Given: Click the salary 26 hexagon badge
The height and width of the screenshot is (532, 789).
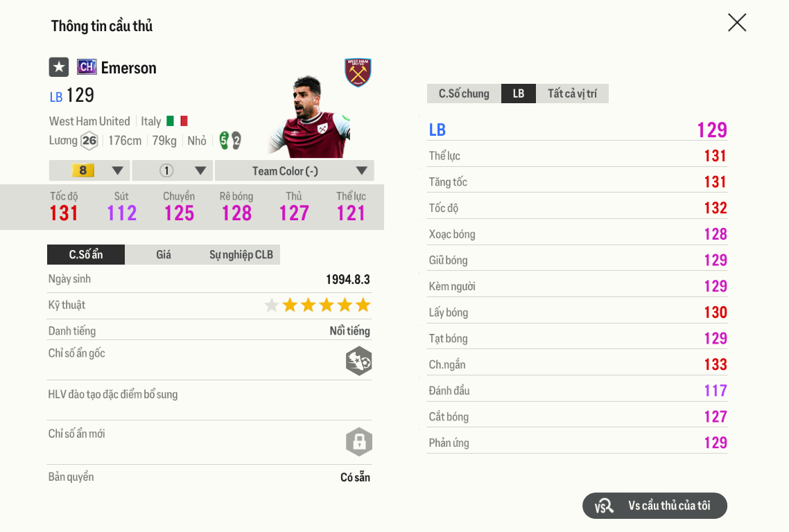Looking at the screenshot, I should point(89,141).
